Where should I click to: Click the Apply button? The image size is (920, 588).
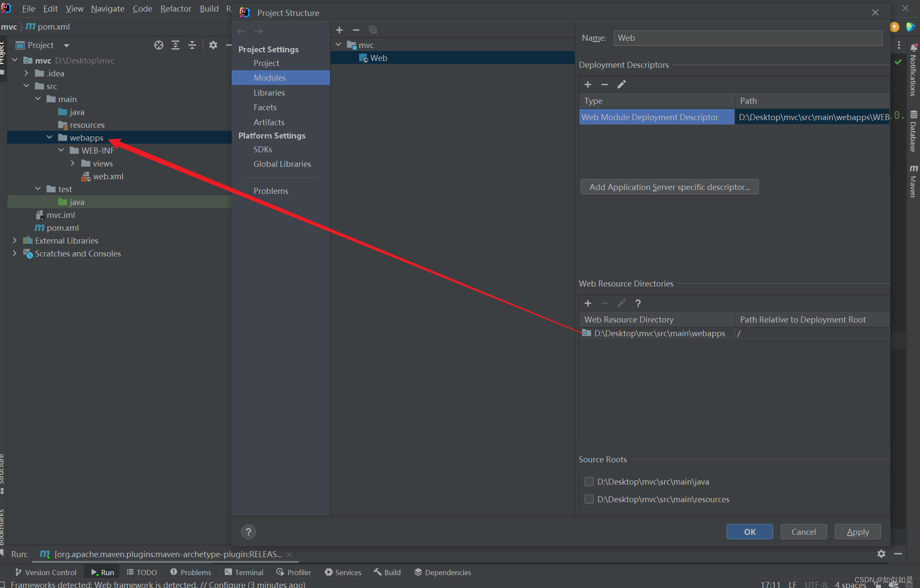857,532
